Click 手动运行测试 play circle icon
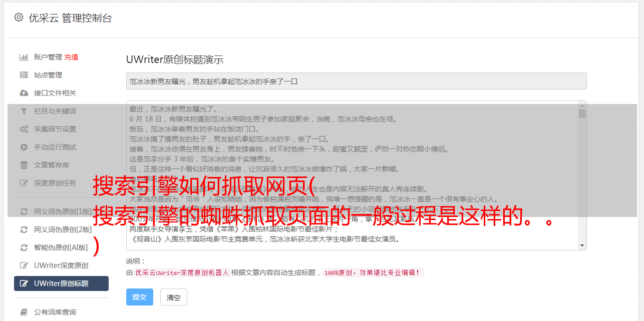This screenshot has height=321, width=644. (x=24, y=147)
